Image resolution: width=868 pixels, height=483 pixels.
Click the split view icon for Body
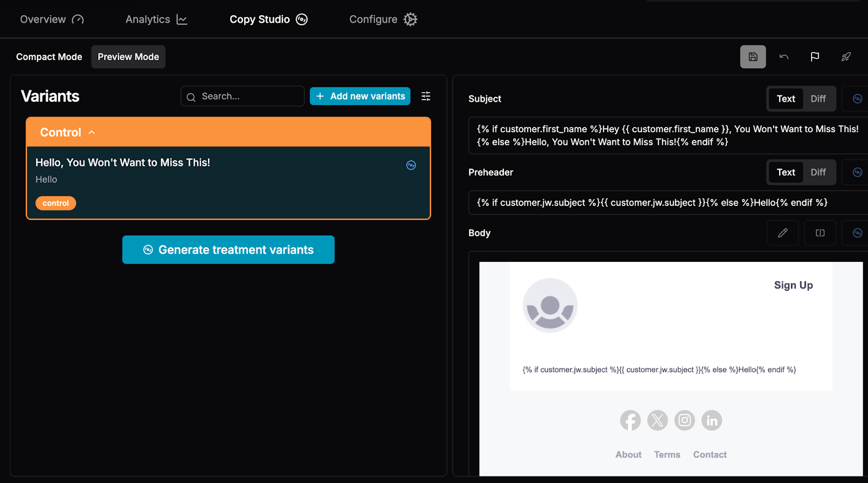click(x=820, y=233)
